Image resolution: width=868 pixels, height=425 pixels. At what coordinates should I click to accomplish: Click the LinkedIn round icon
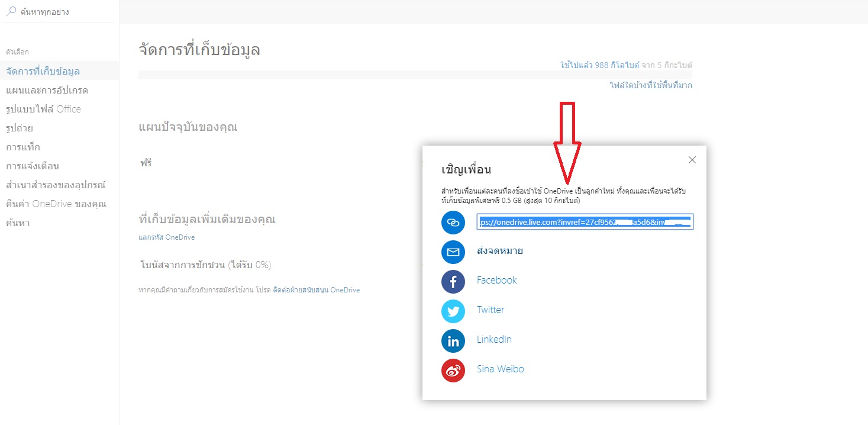(x=453, y=340)
